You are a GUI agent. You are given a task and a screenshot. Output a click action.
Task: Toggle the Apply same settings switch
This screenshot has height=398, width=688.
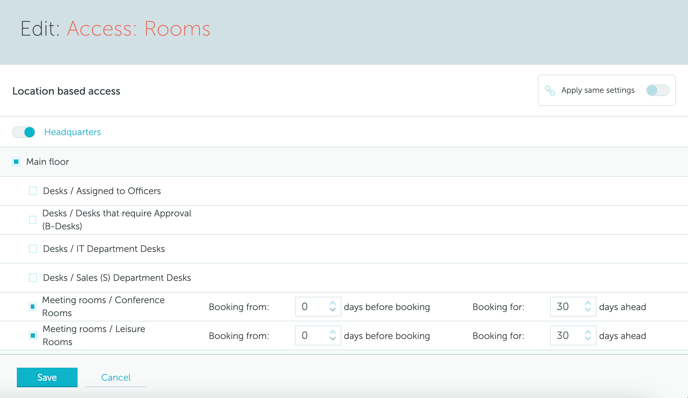657,90
